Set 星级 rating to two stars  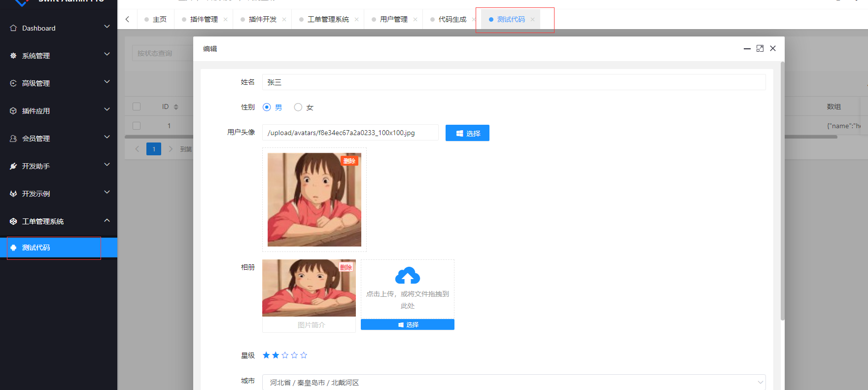coord(276,355)
